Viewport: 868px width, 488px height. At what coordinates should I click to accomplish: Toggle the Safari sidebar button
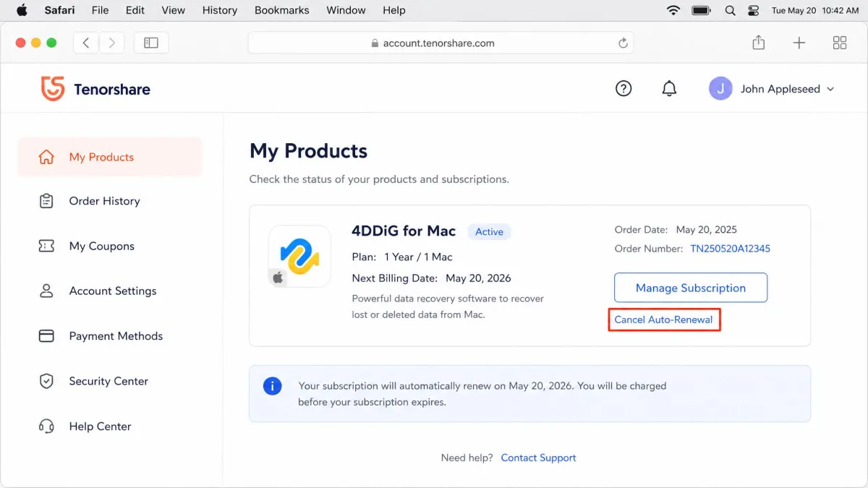(151, 43)
